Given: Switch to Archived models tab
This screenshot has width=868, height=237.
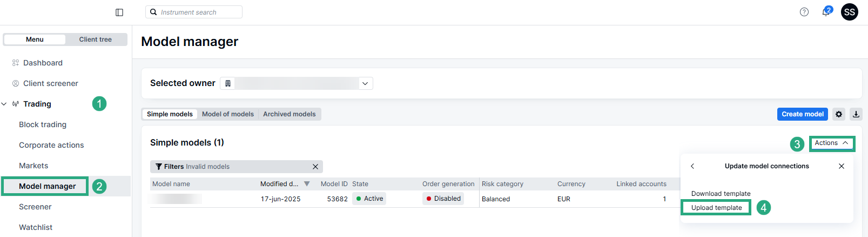Looking at the screenshot, I should [289, 114].
